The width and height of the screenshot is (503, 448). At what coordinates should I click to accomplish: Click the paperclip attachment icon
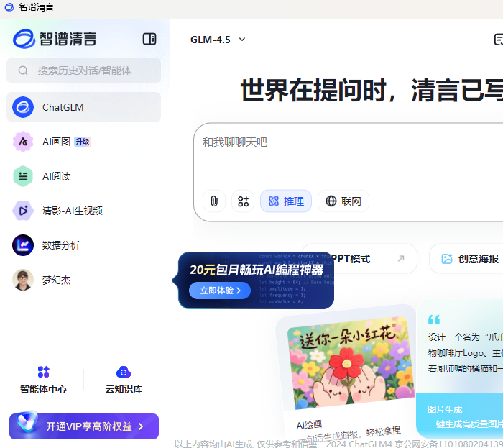[x=213, y=201]
